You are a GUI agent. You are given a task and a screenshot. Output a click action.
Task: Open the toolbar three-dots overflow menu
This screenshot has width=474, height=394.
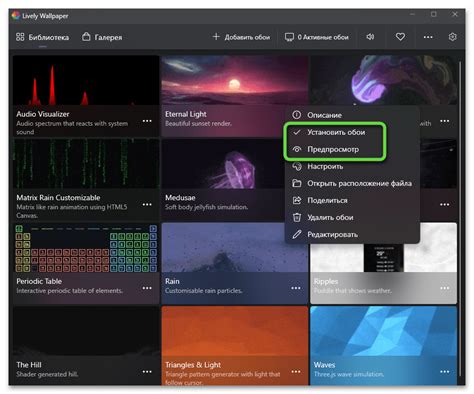(428, 37)
